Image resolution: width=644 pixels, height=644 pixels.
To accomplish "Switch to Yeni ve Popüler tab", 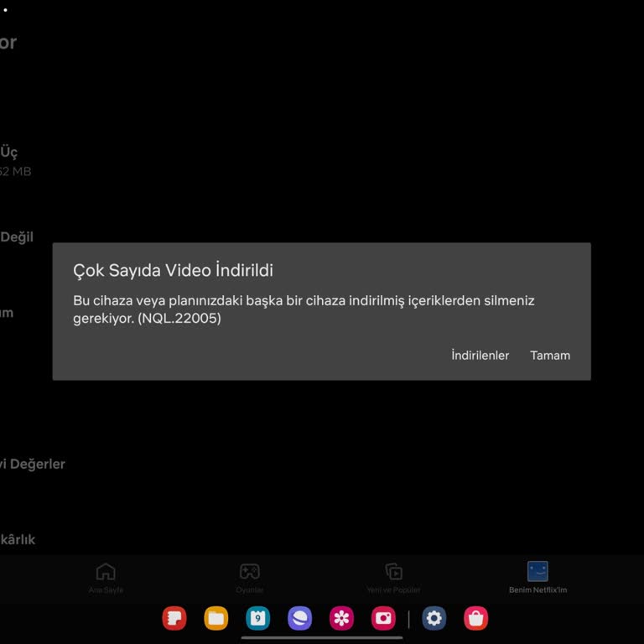I will pyautogui.click(x=393, y=579).
